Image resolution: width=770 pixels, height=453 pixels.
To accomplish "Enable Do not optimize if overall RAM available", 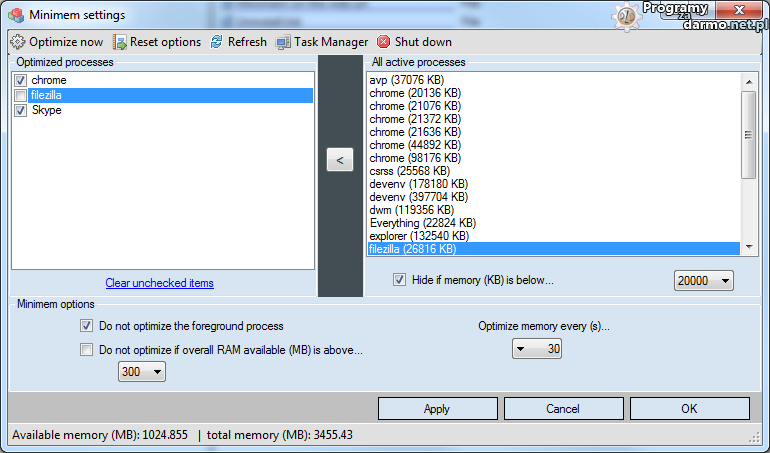I will click(x=86, y=350).
